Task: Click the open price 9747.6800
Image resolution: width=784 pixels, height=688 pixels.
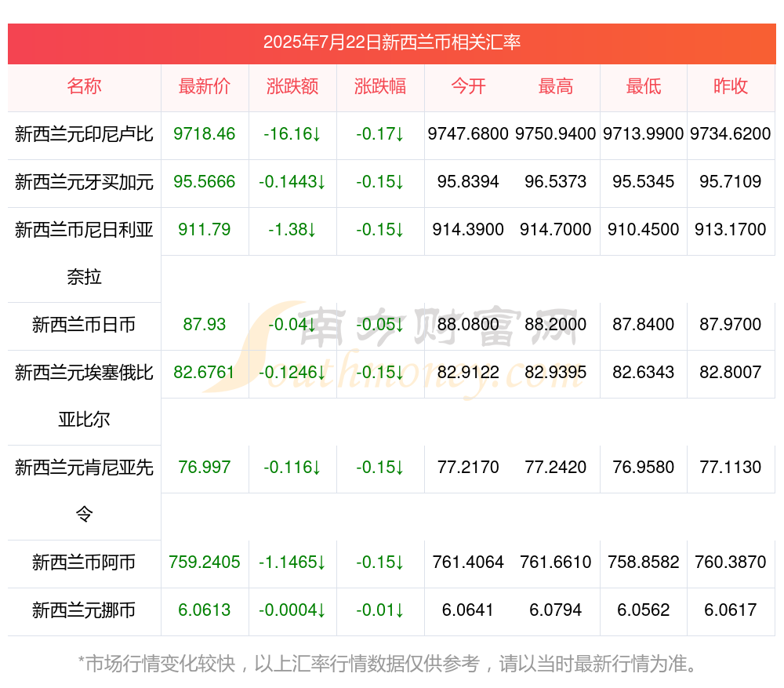Action: pyautogui.click(x=468, y=134)
